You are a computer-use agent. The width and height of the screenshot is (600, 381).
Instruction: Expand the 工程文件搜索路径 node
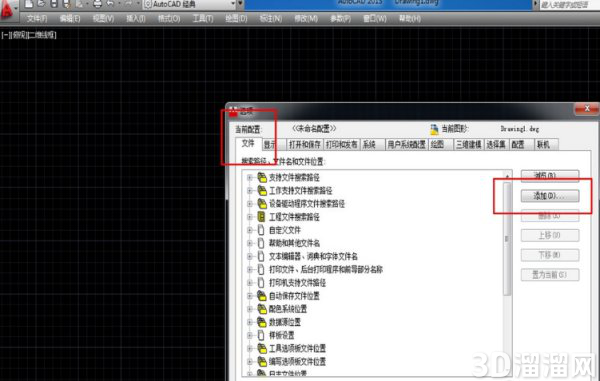coord(250,217)
